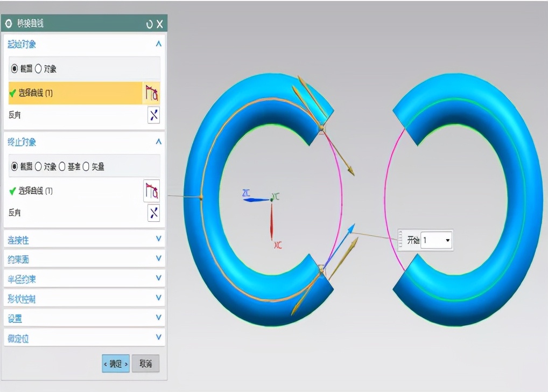Click the start object select-curve icon
Screen dimensions: 548x392
(151, 93)
